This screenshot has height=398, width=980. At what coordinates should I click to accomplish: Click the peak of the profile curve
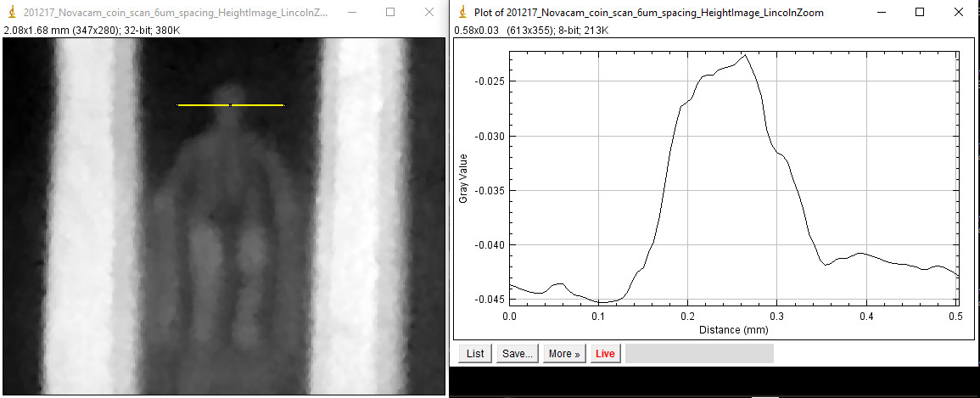745,55
